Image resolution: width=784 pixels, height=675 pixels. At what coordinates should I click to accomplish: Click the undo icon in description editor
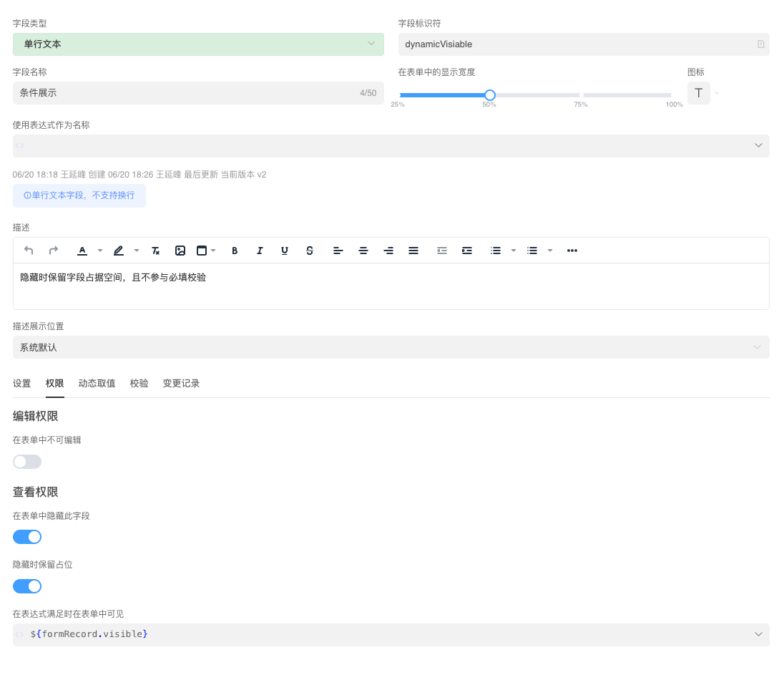point(29,251)
